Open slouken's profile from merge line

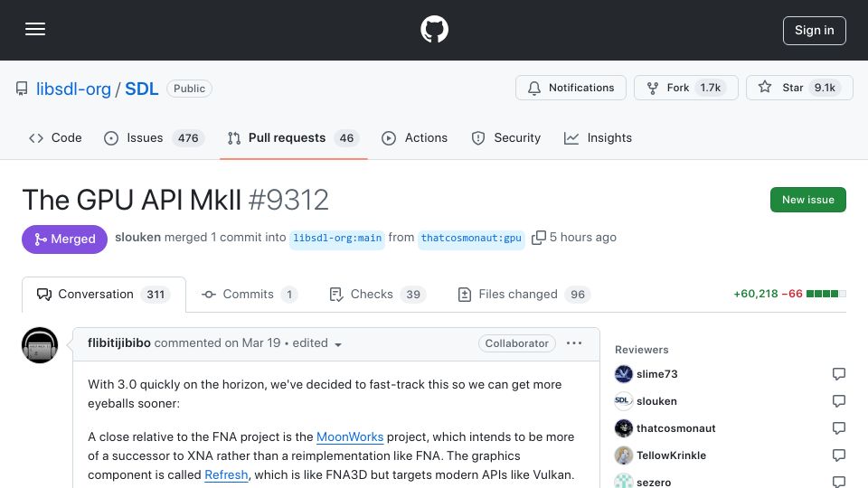(x=137, y=238)
